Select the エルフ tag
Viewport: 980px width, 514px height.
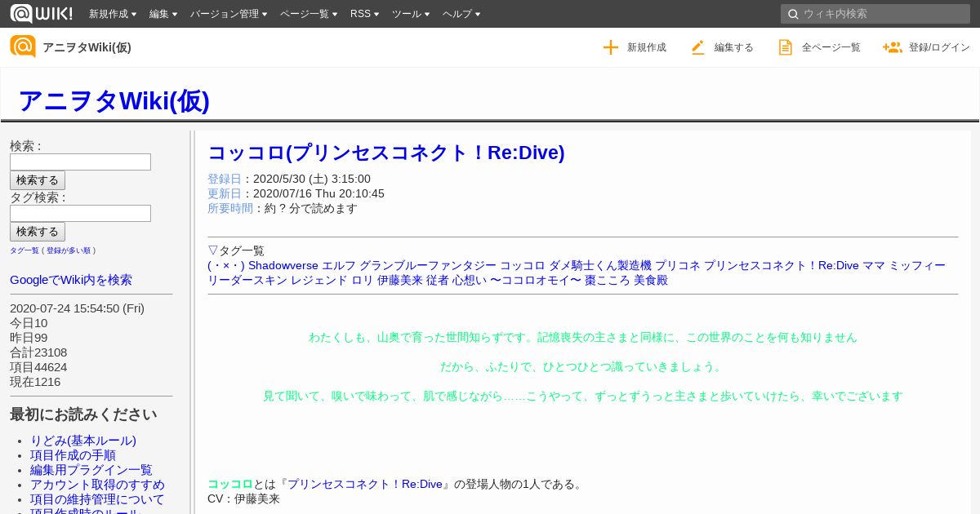[x=339, y=265]
